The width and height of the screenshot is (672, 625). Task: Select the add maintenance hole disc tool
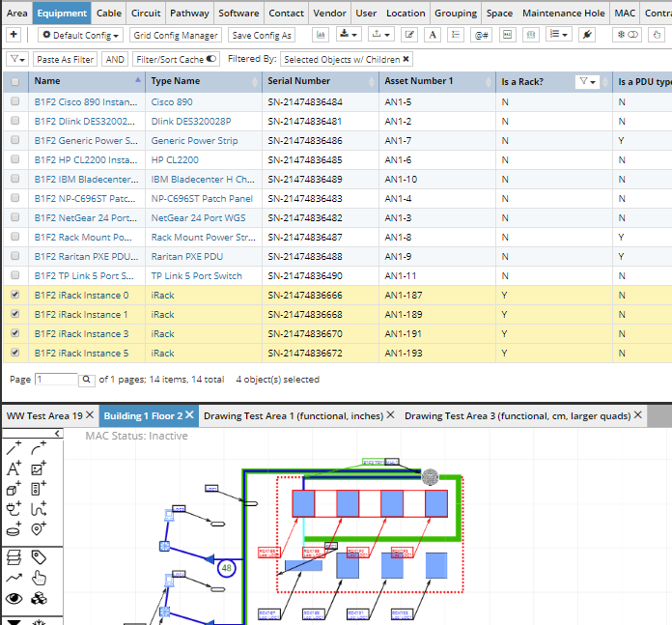14,529
